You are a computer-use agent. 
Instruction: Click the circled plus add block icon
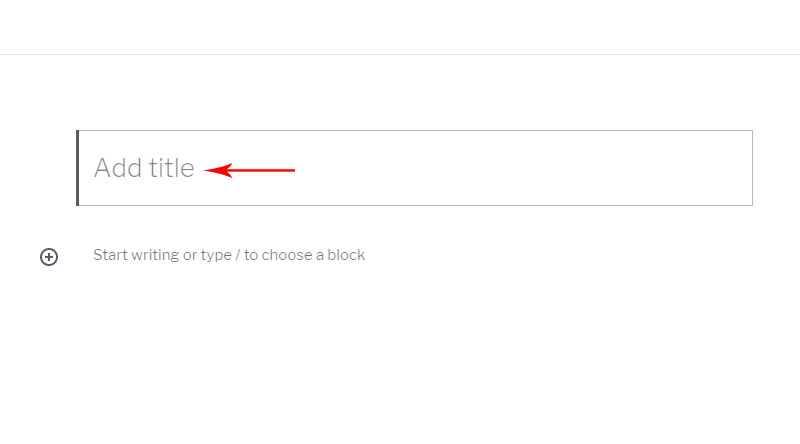coord(49,257)
